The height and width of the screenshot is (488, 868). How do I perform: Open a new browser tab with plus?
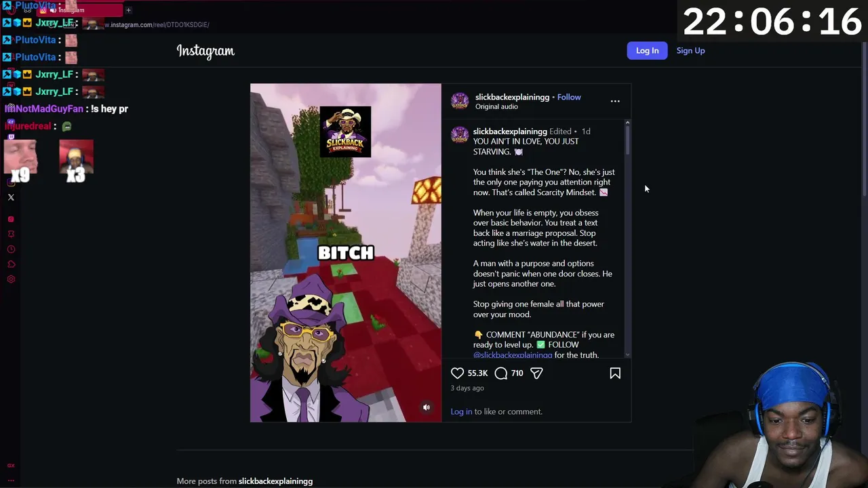(x=128, y=10)
